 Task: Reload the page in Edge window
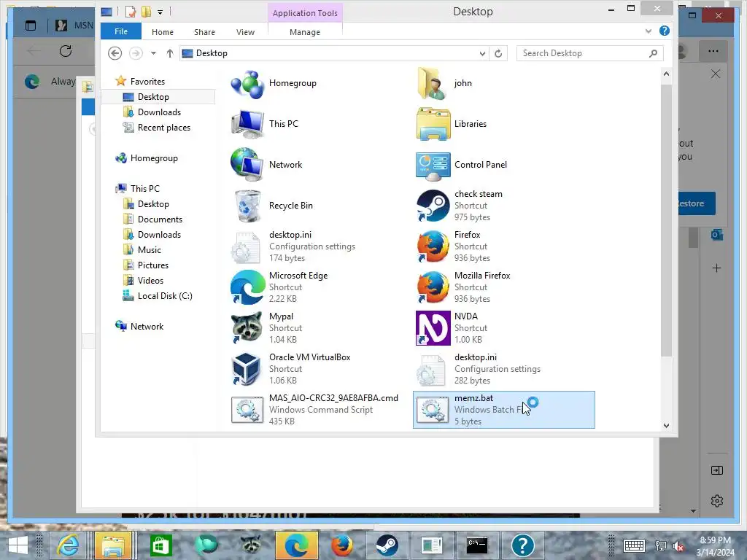tap(65, 51)
